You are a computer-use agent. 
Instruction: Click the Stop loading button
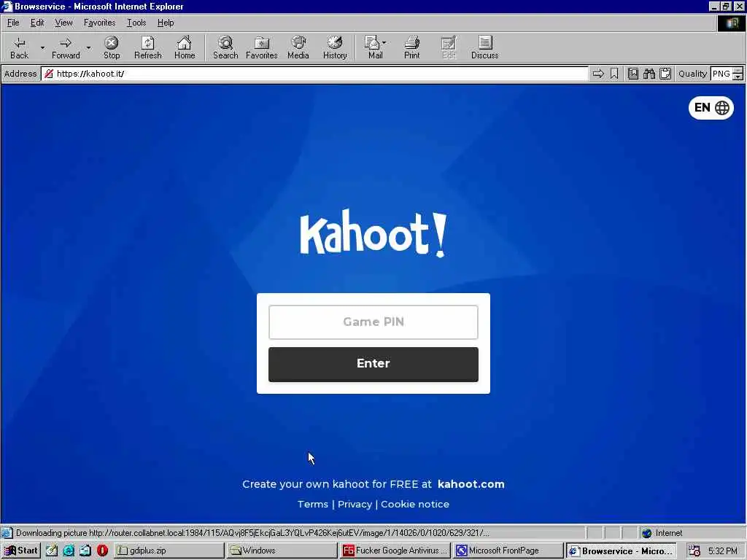click(112, 47)
